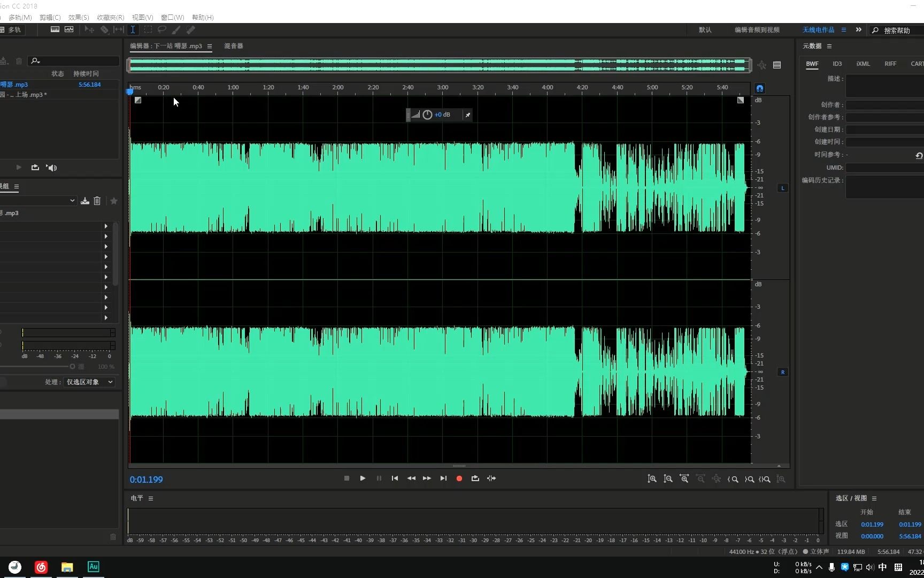Toggle Skip Selection in transport
The image size is (924, 578).
[x=491, y=478]
